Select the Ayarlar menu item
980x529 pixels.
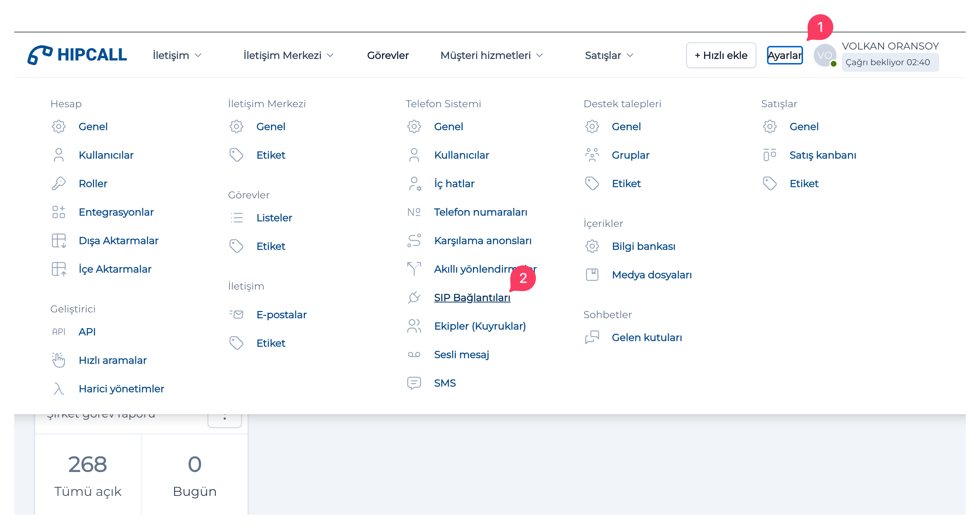pos(784,55)
